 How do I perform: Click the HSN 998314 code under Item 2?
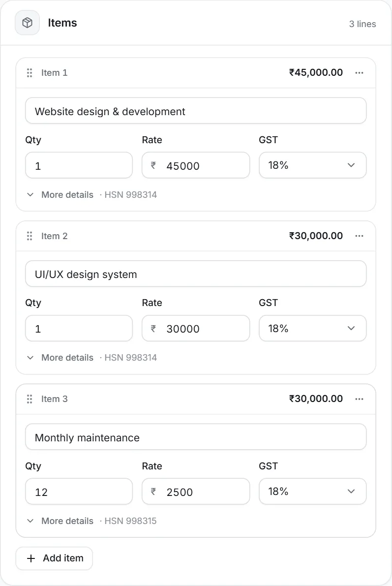click(130, 358)
